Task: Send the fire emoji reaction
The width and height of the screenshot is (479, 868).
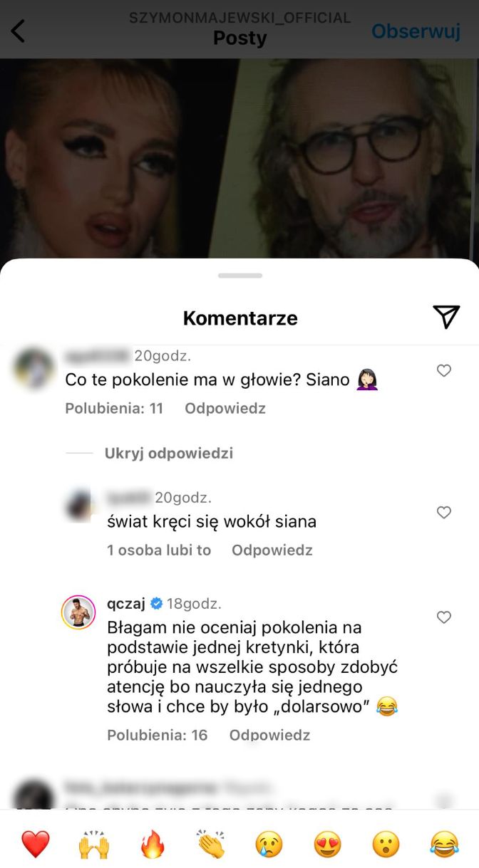Action: coord(153,845)
